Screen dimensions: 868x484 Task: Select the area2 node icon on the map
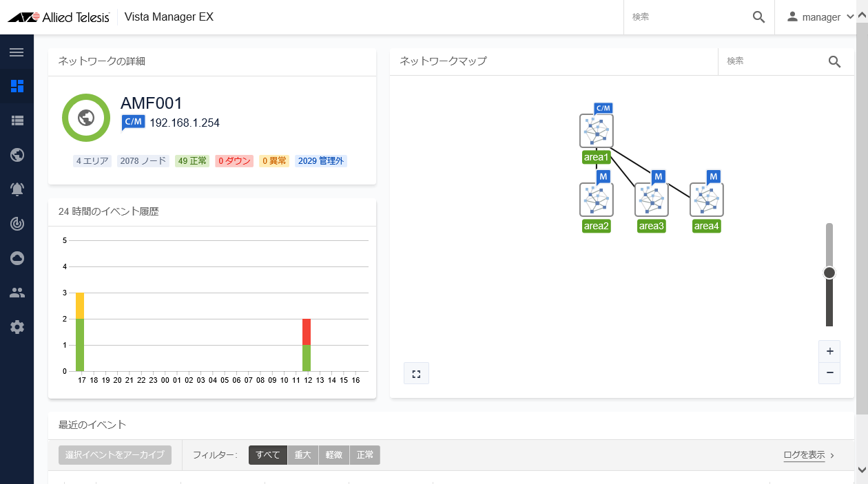pyautogui.click(x=597, y=200)
